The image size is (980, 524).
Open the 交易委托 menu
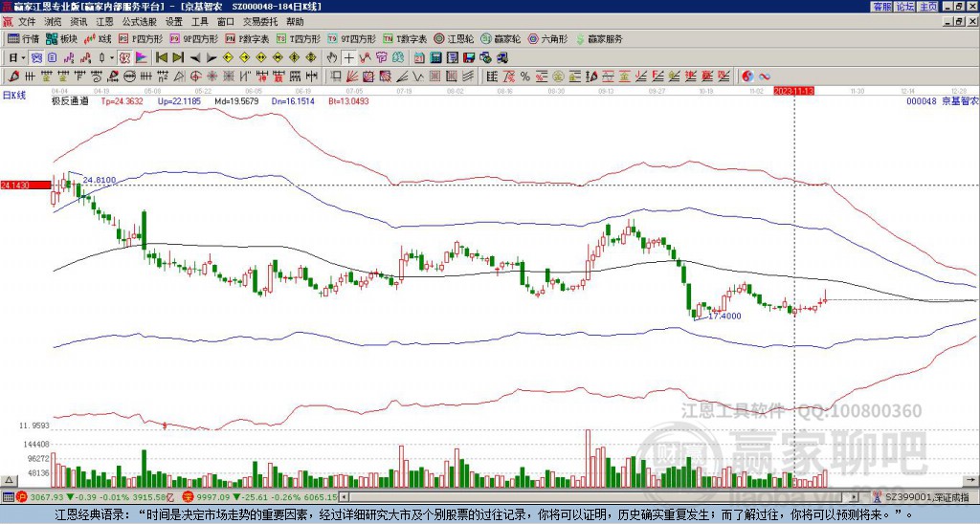[x=260, y=22]
